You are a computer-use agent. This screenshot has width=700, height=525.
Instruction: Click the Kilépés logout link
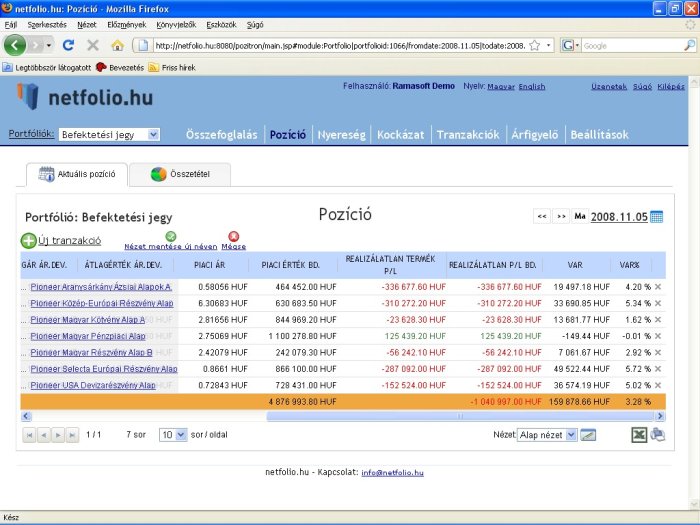point(671,87)
